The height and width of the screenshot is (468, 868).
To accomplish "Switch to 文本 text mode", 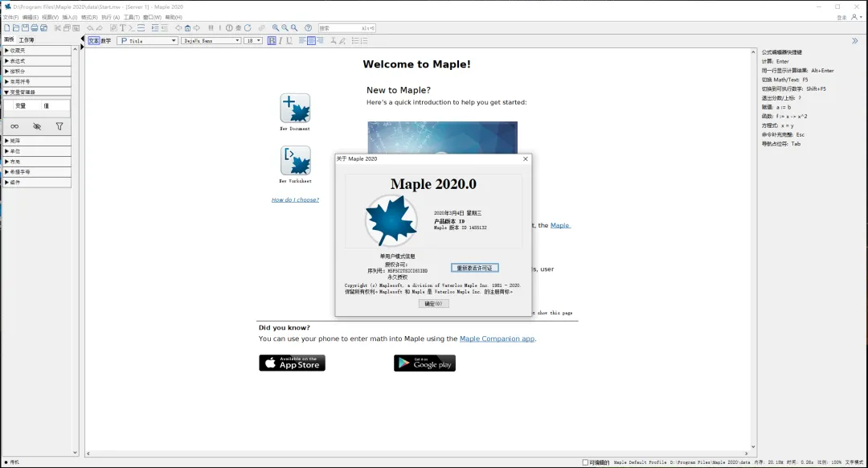I will (x=93, y=40).
